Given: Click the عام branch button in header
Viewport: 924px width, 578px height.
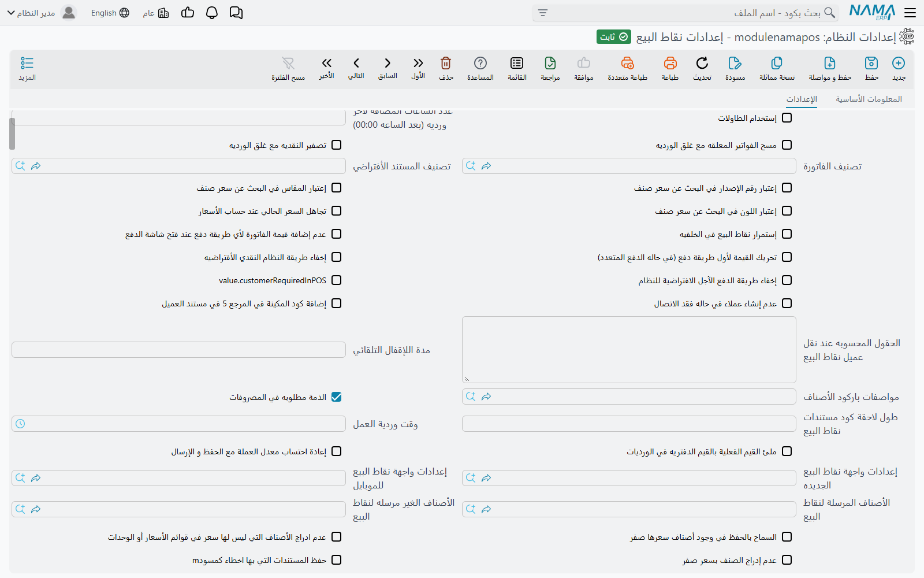Looking at the screenshot, I should point(156,13).
